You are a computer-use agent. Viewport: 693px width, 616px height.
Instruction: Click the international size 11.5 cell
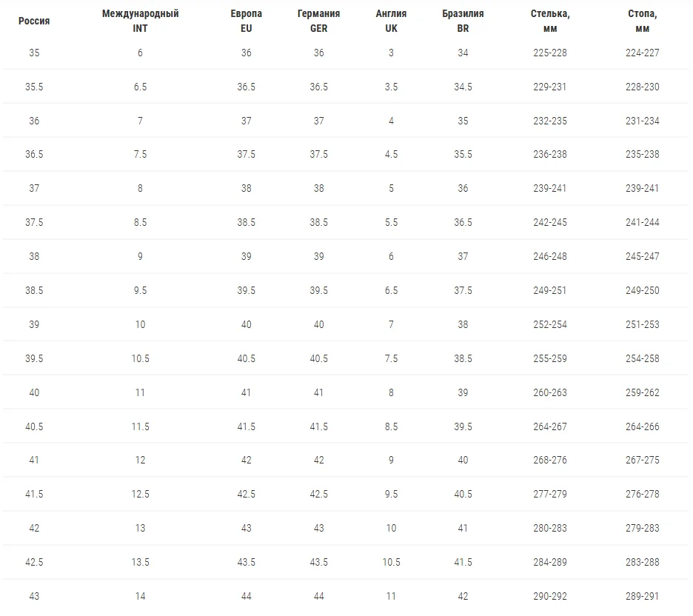tap(140, 426)
